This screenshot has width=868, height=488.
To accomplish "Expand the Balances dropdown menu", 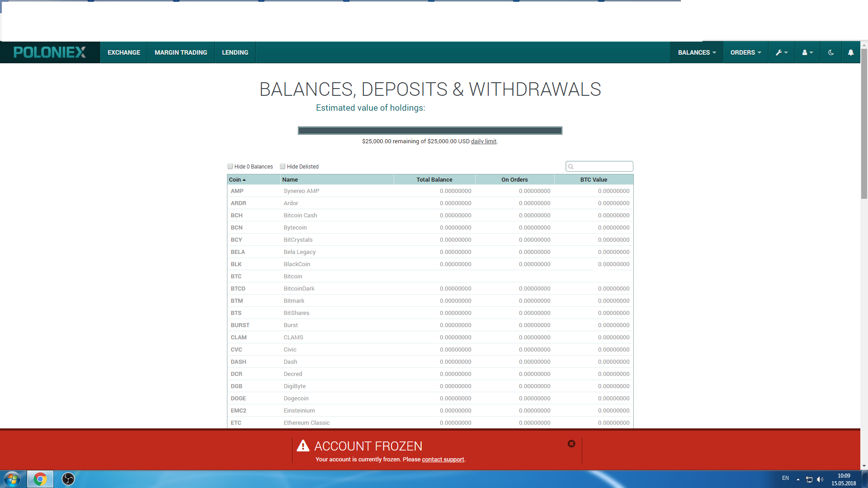I will point(696,52).
